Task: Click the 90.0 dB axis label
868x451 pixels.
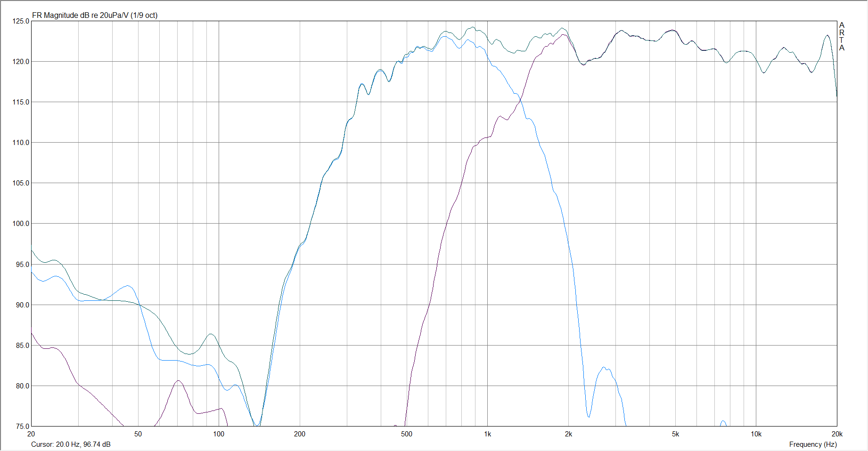Action: point(22,305)
